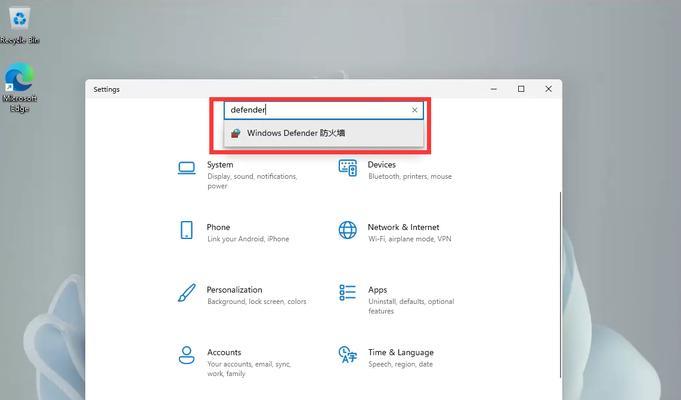The width and height of the screenshot is (681, 400).
Task: Open the Personalization settings category
Action: tap(241, 295)
